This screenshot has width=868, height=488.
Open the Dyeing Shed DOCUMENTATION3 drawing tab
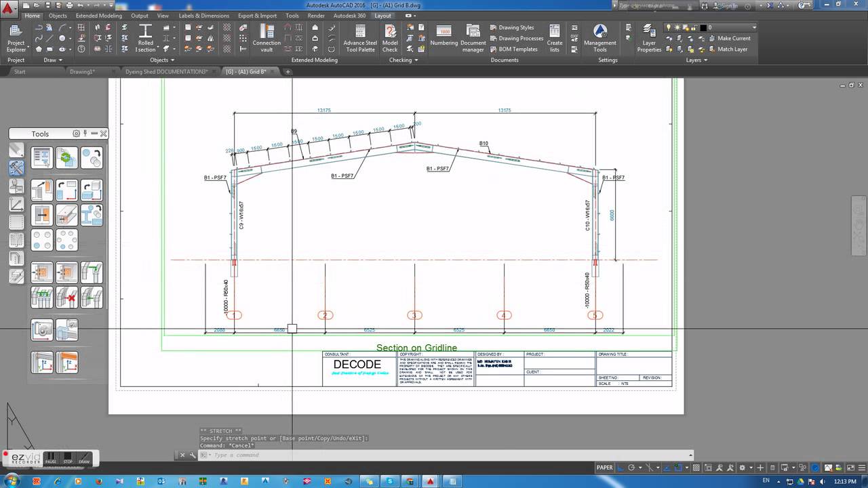[x=168, y=70]
